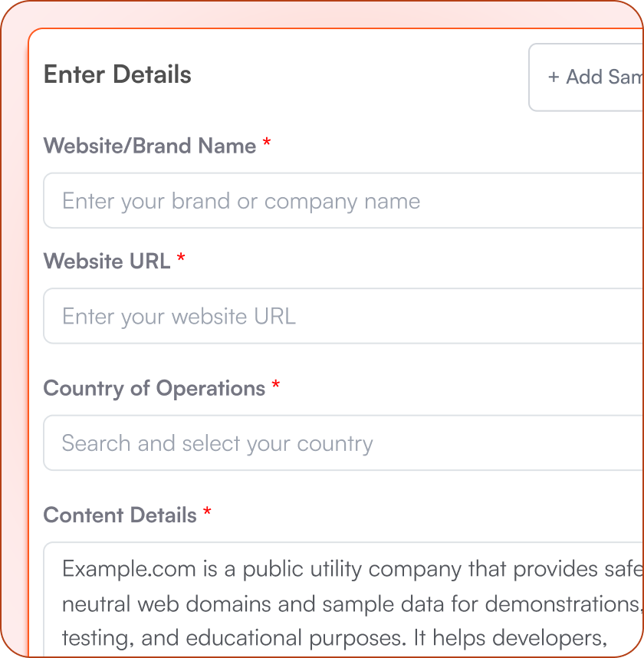Viewport: 644px width, 658px height.
Task: Click the Website URL label text
Action: (x=107, y=261)
